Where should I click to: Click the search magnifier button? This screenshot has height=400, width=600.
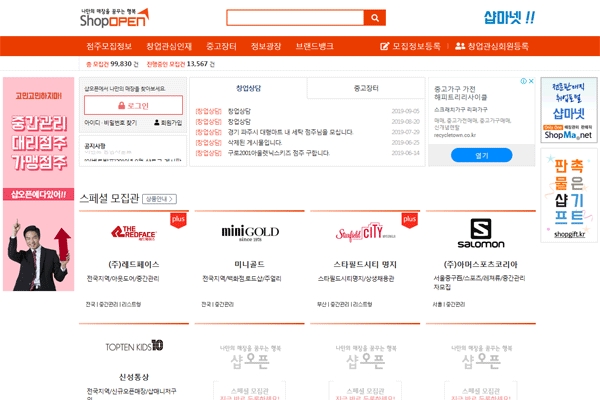375,18
